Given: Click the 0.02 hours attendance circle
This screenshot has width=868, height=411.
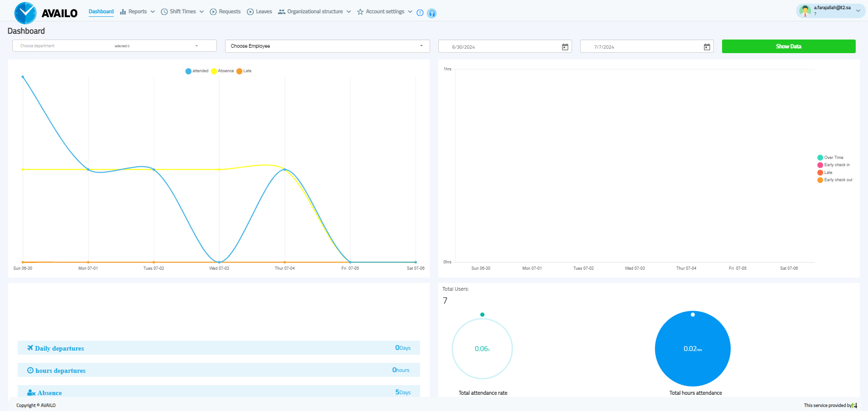Looking at the screenshot, I should coord(693,349).
